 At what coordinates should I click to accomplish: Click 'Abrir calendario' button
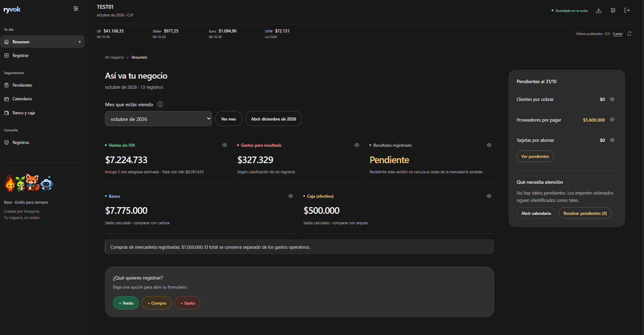[536, 213]
